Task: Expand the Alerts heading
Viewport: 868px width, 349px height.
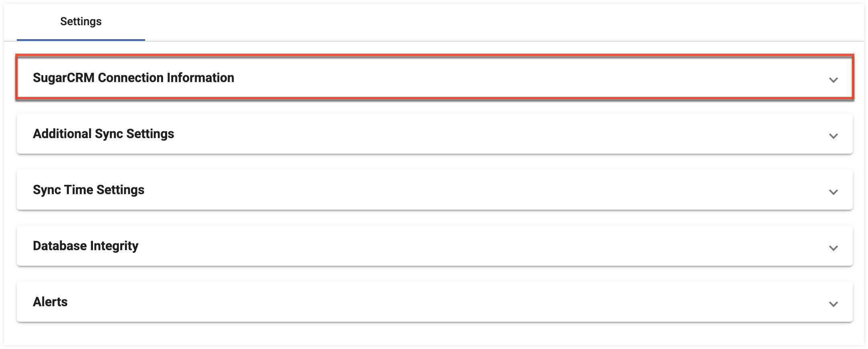Action: (50, 302)
